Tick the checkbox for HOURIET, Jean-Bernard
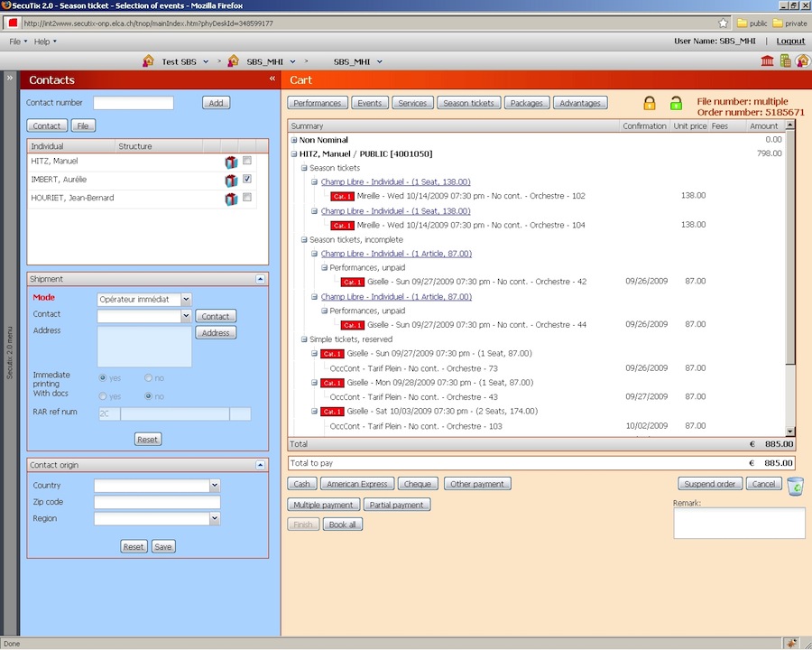 tap(247, 197)
